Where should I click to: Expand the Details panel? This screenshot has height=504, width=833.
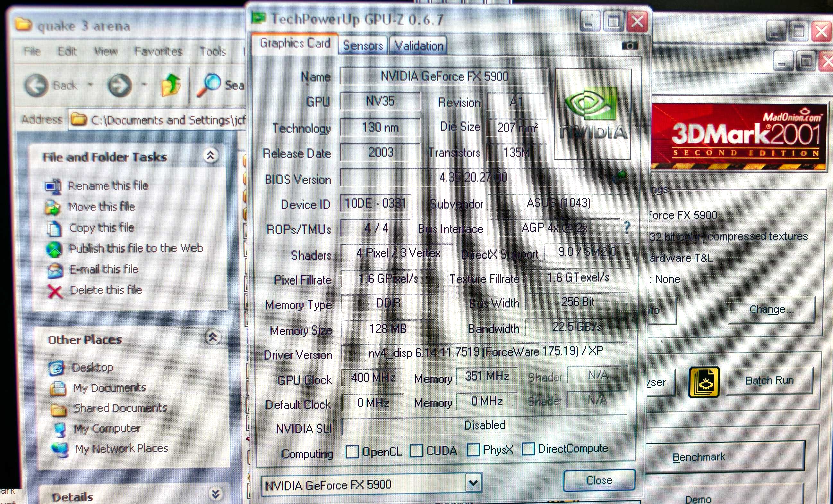pyautogui.click(x=216, y=494)
